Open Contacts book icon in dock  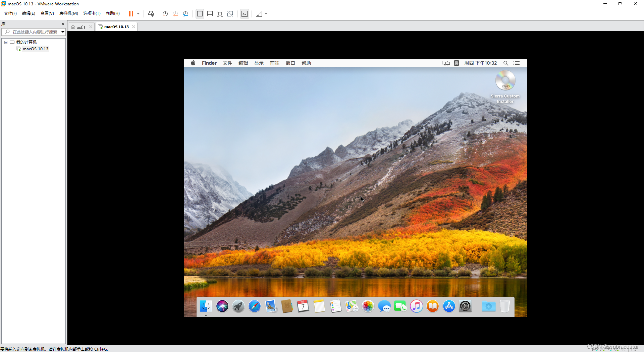(x=287, y=306)
